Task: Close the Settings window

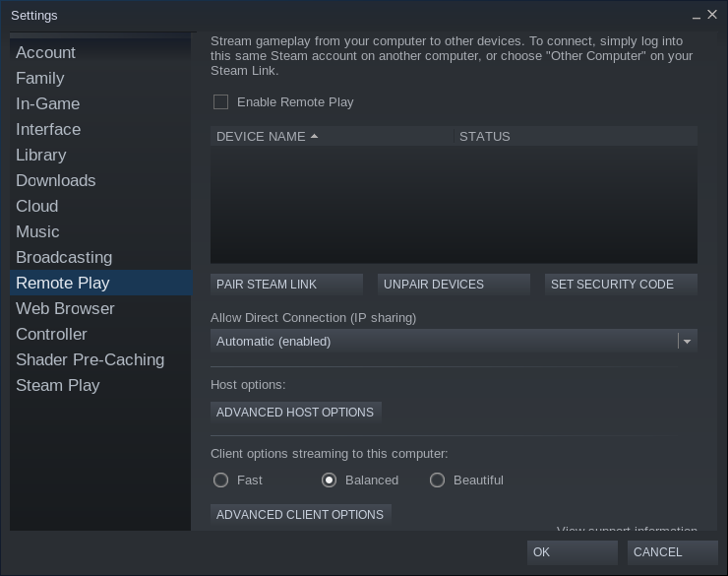Action: (x=712, y=15)
